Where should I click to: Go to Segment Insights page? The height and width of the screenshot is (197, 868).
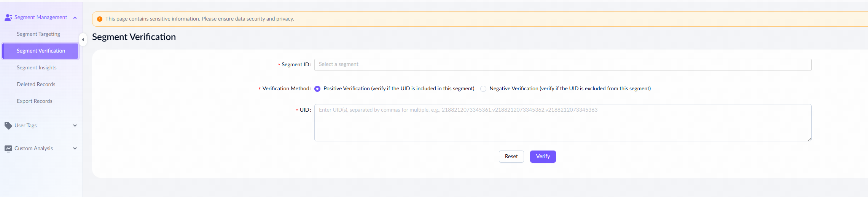tap(37, 67)
